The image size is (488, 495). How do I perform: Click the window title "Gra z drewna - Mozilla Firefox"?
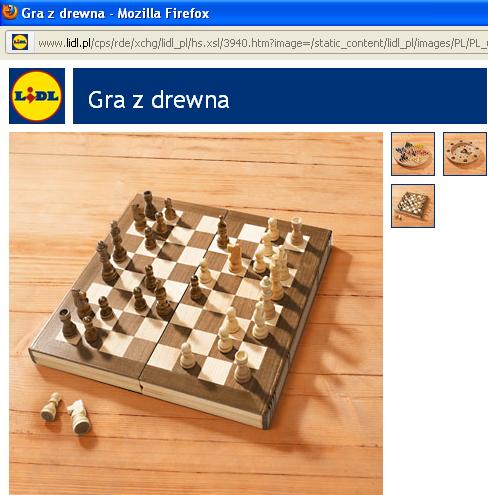point(115,13)
